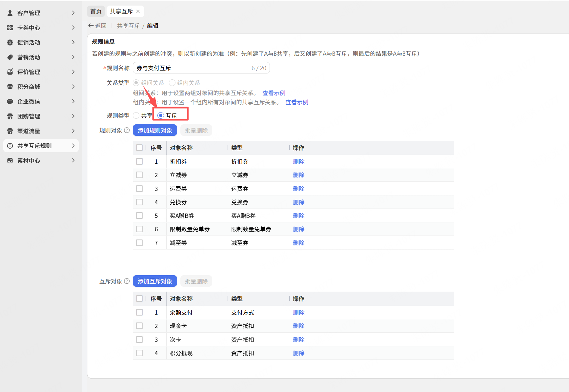Click the 促销活动 badge icon

point(10,42)
